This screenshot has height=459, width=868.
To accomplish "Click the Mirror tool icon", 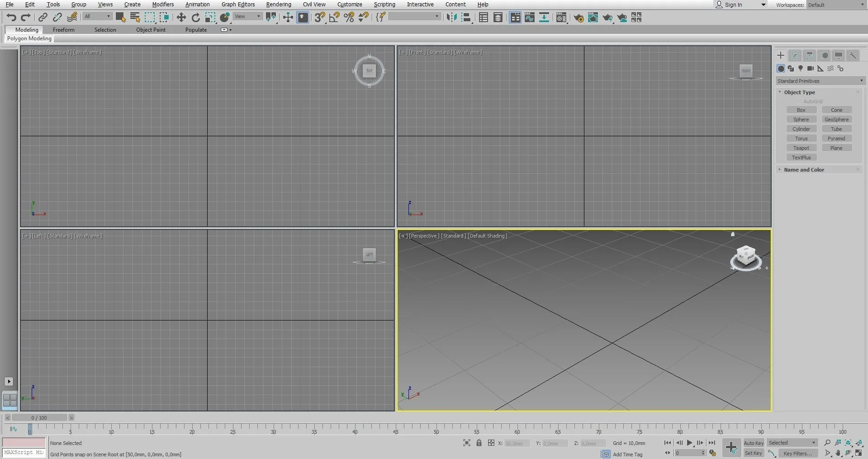I will click(451, 18).
